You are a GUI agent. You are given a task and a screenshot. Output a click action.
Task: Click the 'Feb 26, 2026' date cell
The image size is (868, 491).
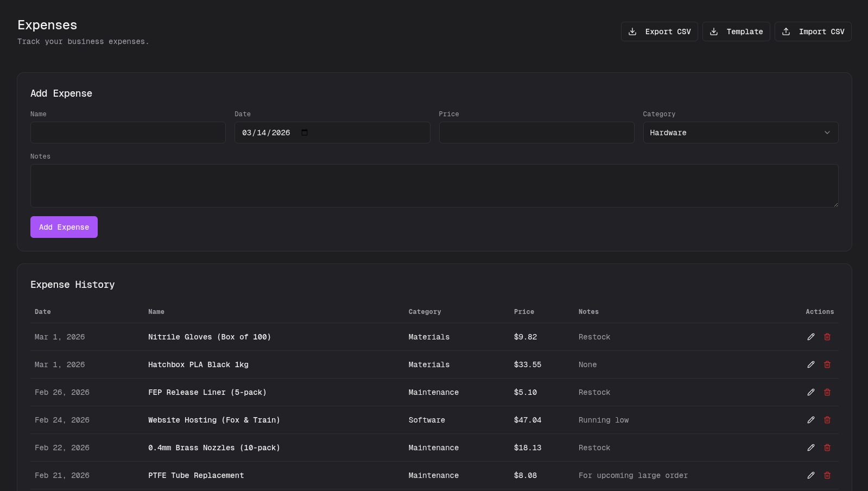pyautogui.click(x=62, y=392)
